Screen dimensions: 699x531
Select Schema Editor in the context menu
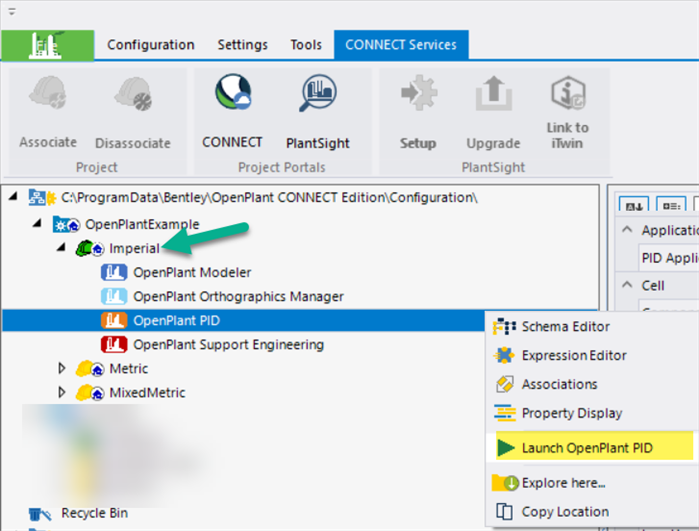click(x=565, y=326)
